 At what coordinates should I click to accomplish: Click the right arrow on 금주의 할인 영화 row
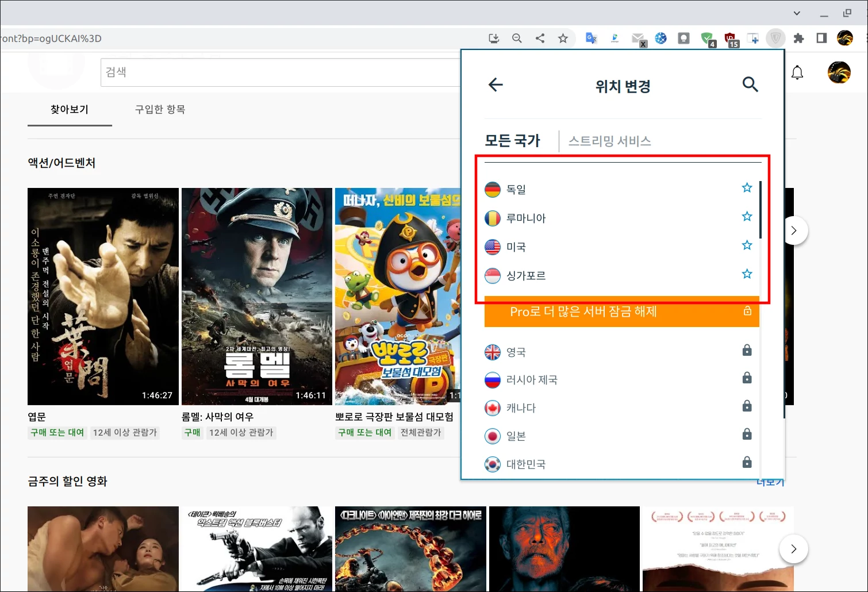click(x=794, y=549)
